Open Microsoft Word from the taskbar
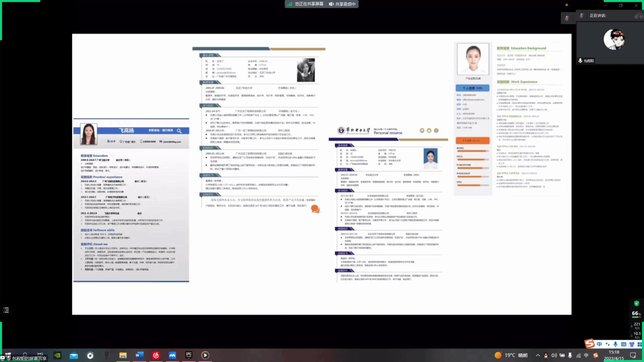644x362 pixels. click(139, 355)
